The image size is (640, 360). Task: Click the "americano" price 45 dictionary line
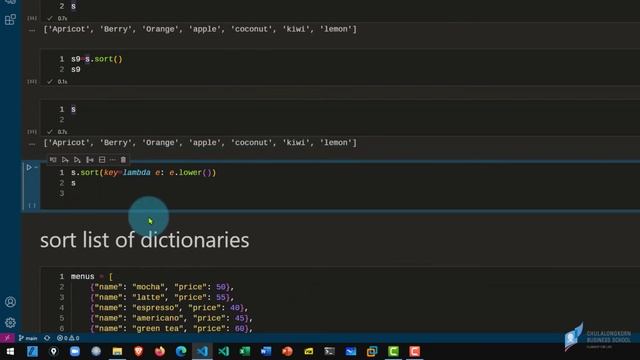171,318
